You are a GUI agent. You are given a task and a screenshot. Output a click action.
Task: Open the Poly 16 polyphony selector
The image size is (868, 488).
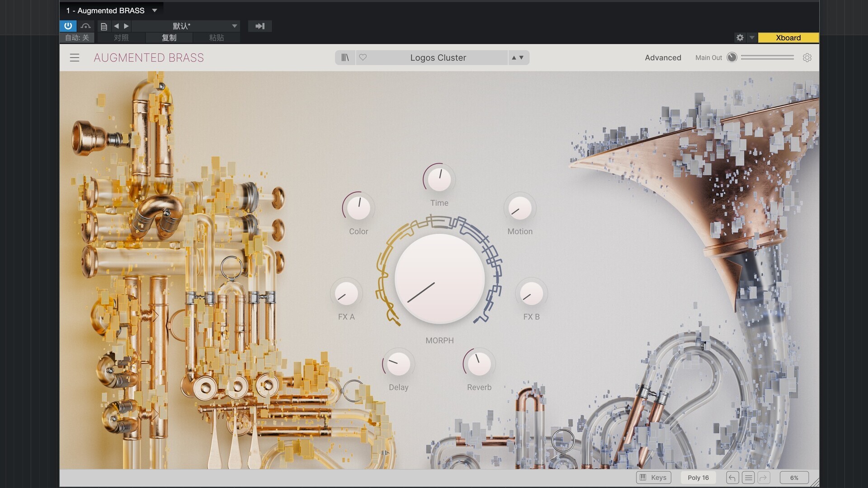tap(698, 478)
